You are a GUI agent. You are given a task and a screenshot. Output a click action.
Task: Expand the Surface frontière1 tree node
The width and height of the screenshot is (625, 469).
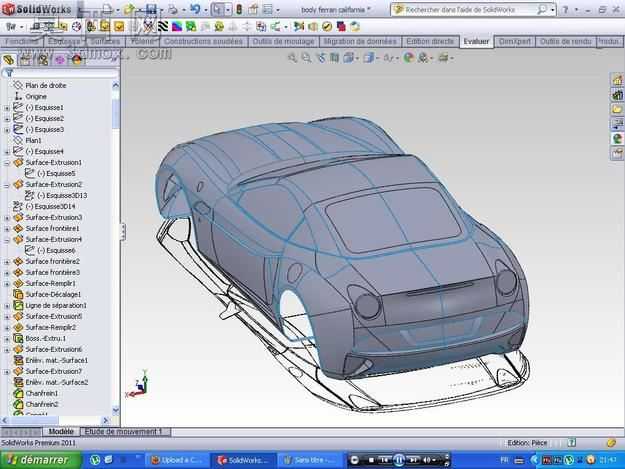pyautogui.click(x=7, y=229)
